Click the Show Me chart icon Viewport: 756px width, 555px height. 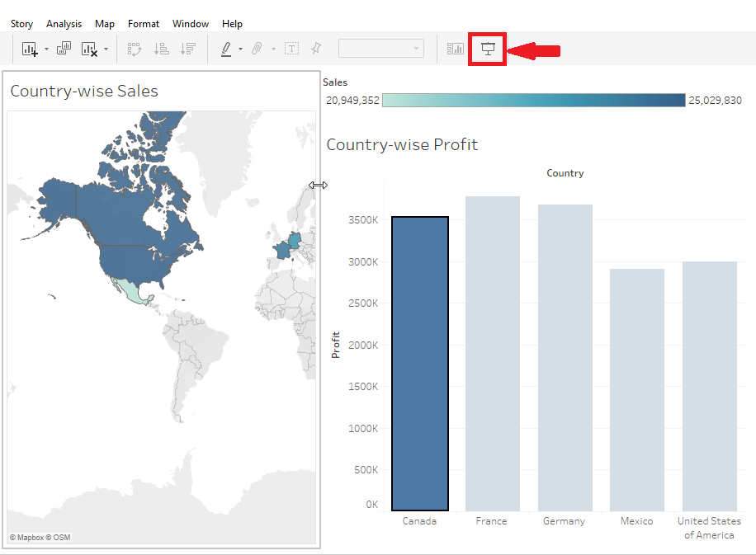click(455, 49)
